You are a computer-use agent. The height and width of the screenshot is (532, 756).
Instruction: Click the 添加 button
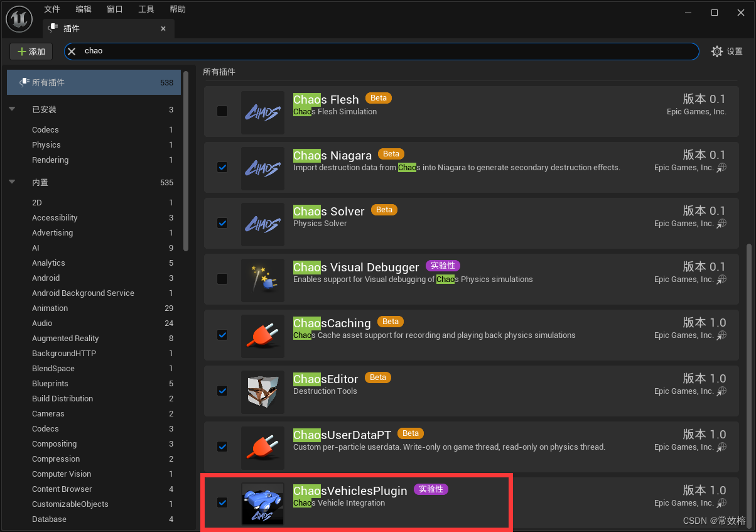pyautogui.click(x=31, y=52)
